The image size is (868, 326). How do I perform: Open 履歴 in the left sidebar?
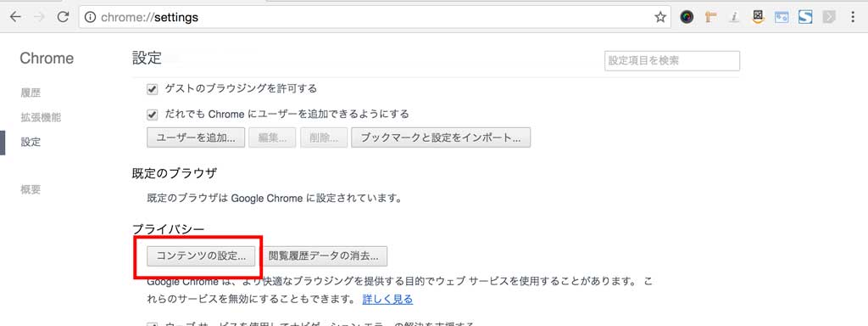(x=31, y=93)
